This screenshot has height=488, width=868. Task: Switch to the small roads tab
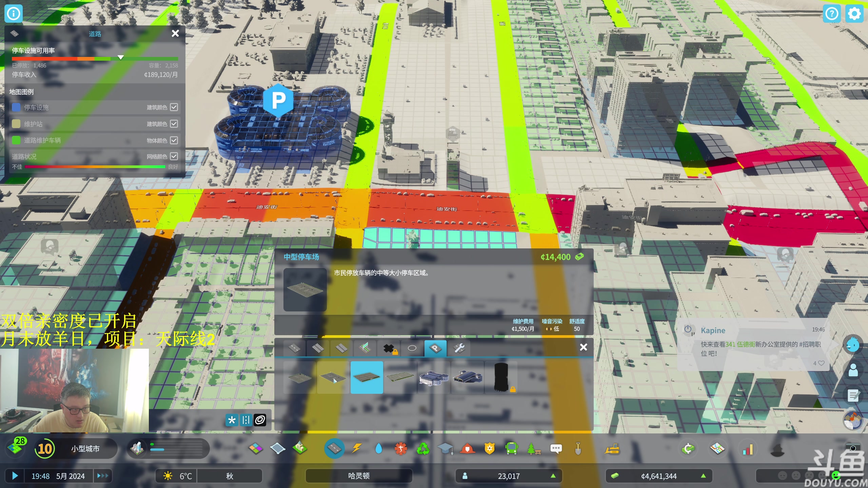coord(294,348)
